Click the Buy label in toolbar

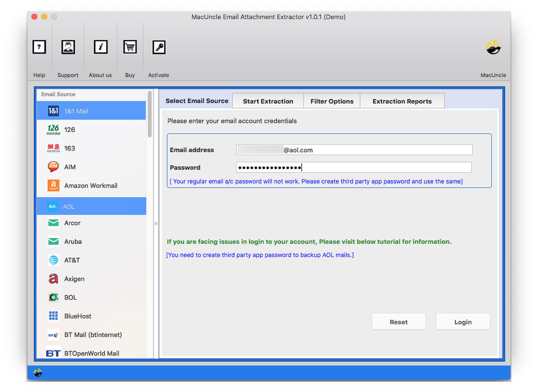[x=130, y=75]
